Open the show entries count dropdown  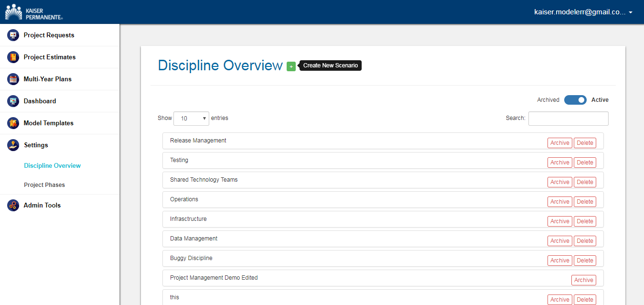click(191, 119)
